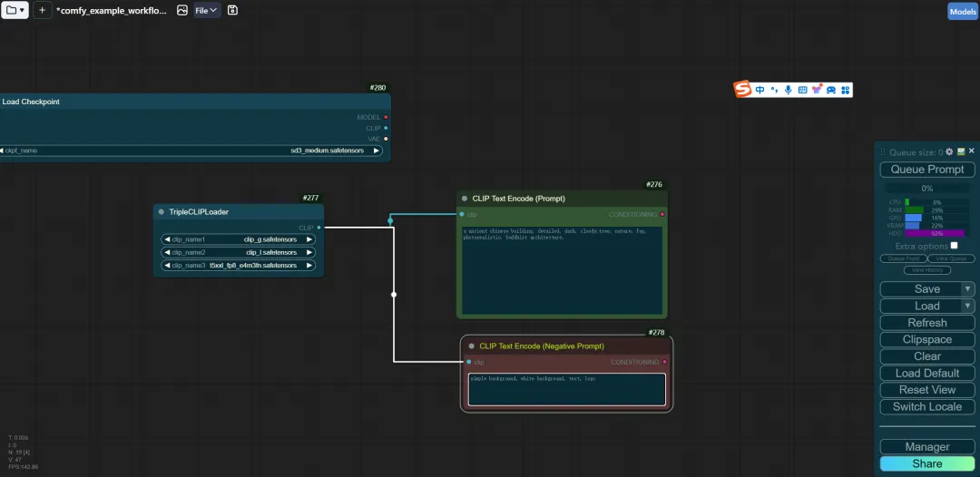Open the workflows folder icon
The height and width of the screenshot is (477, 980).
point(15,10)
